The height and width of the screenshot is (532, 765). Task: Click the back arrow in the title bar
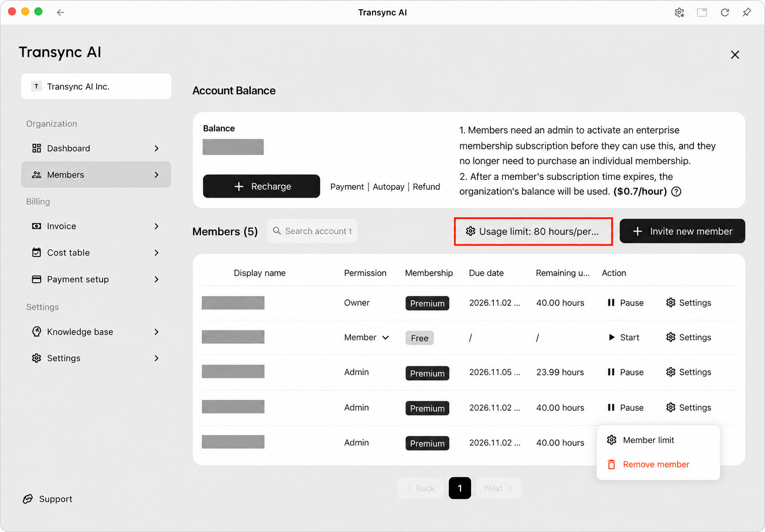coord(61,12)
